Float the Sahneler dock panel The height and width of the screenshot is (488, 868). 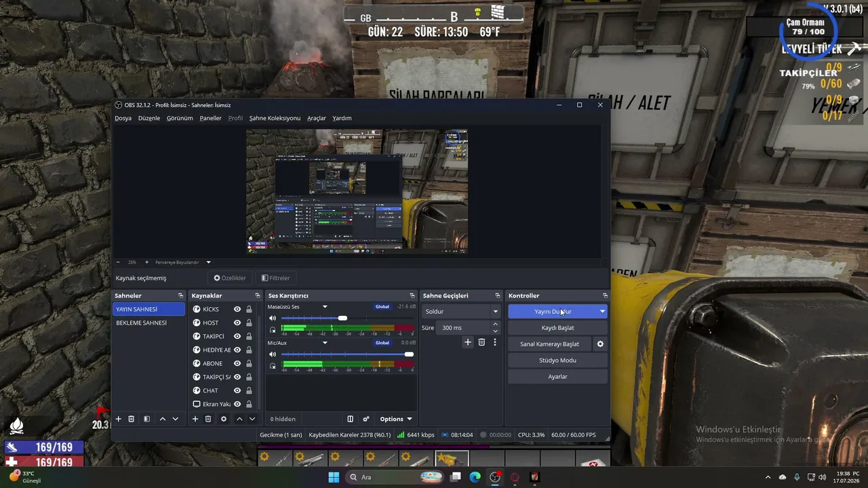coord(180,296)
